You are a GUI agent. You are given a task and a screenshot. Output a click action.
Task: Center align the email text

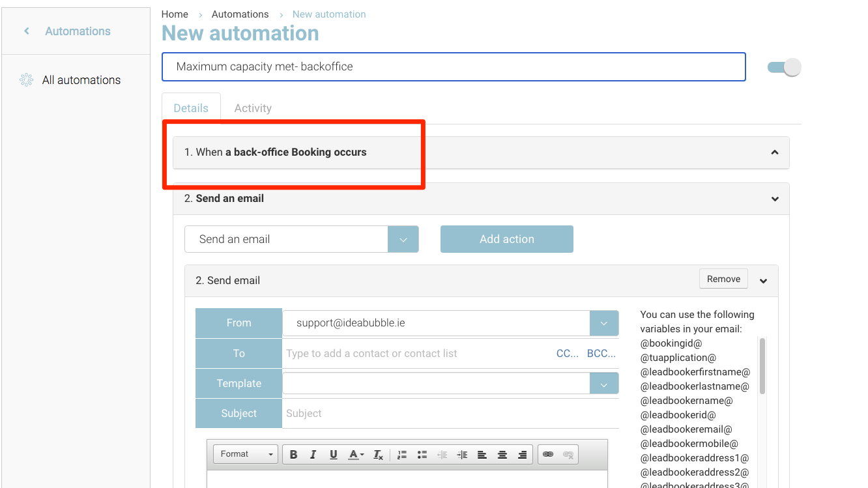coord(502,454)
